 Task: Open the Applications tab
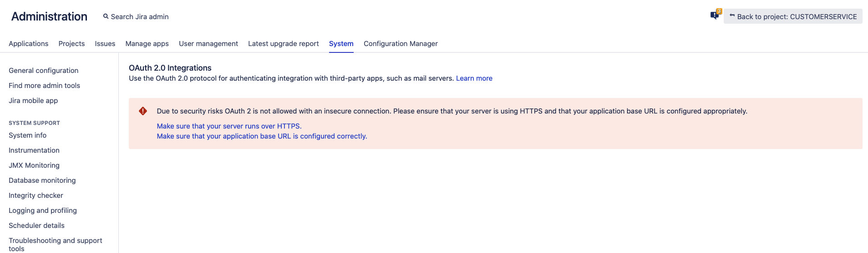[x=28, y=43]
